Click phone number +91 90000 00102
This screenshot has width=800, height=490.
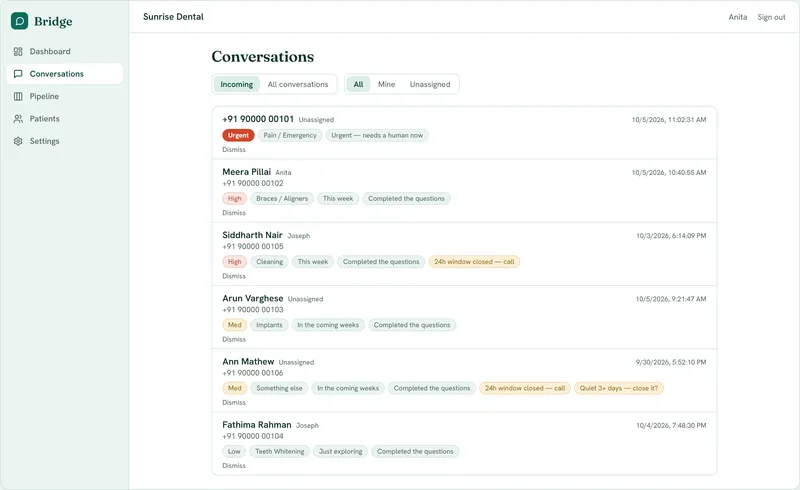point(253,183)
